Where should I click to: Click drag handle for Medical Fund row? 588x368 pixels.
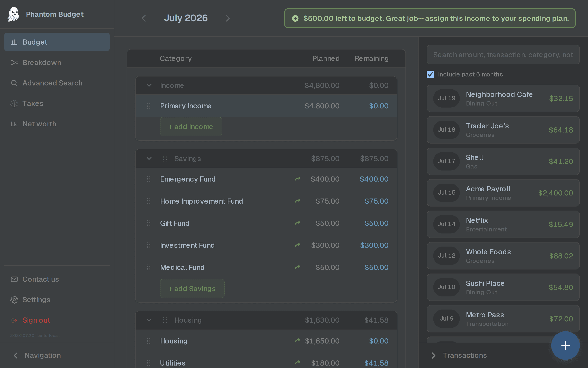(149, 267)
